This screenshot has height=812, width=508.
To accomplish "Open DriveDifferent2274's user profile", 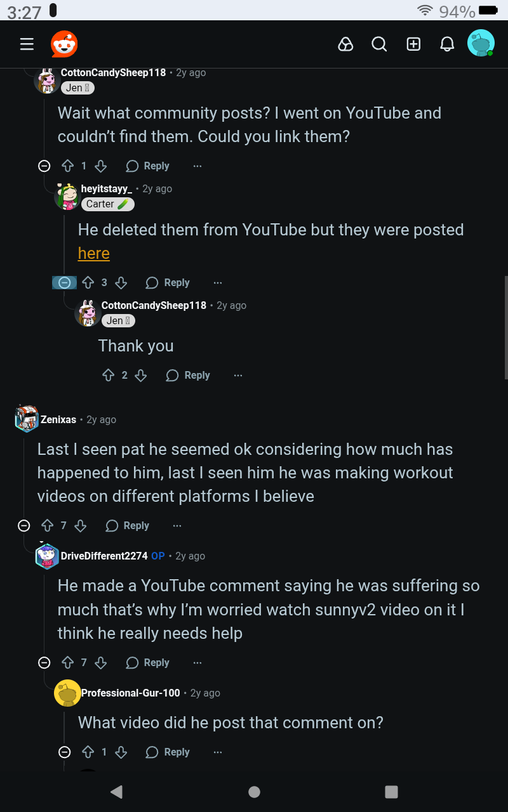I will [104, 556].
